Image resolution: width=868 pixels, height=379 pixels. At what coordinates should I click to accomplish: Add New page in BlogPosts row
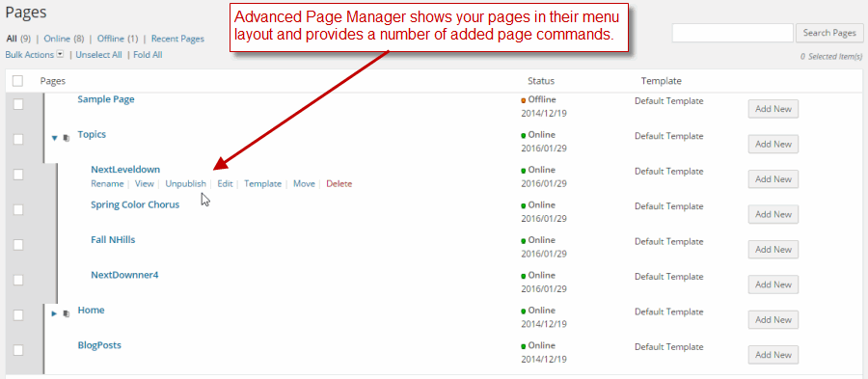(x=773, y=355)
